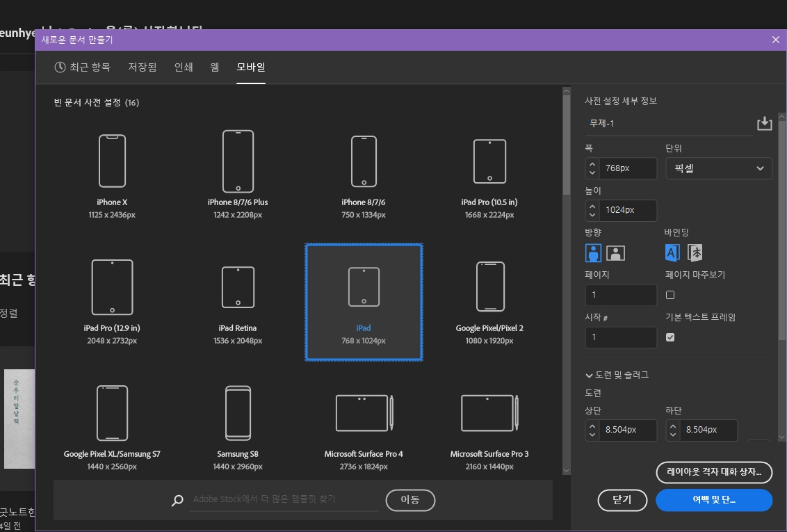This screenshot has height=532, width=787.
Task: Close the 새로운 문서 만들기 dialog
Action: [775, 40]
